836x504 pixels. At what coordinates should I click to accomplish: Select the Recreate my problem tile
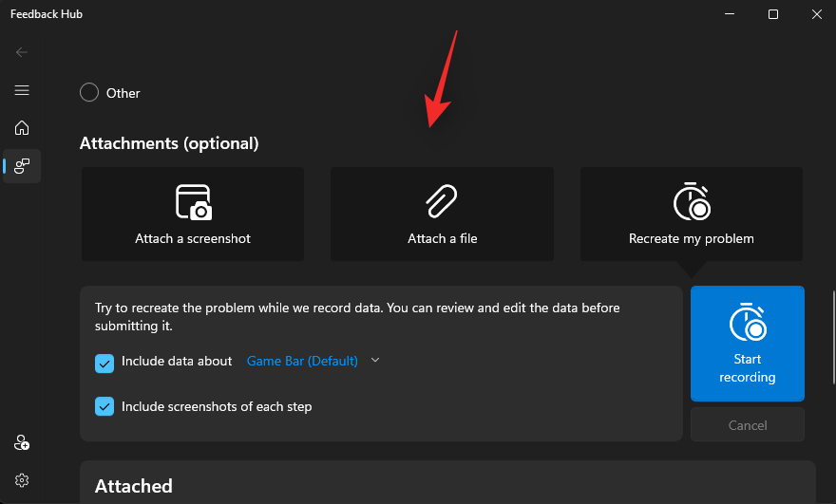click(x=692, y=215)
